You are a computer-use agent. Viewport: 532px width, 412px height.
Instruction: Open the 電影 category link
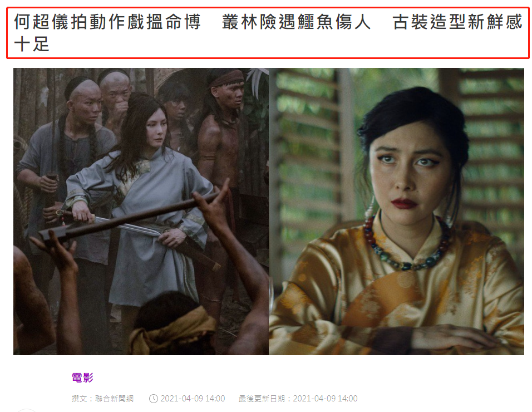tap(82, 377)
